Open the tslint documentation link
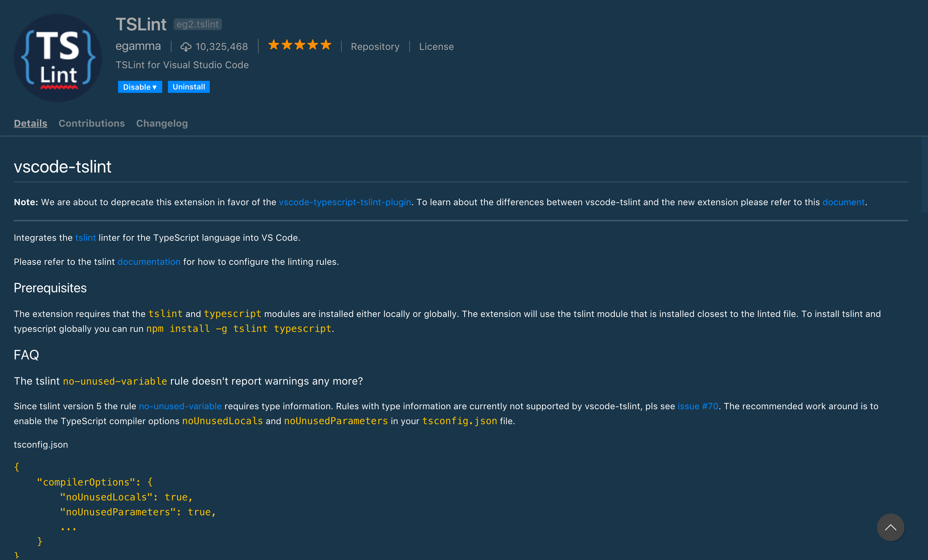The width and height of the screenshot is (928, 560). point(149,262)
